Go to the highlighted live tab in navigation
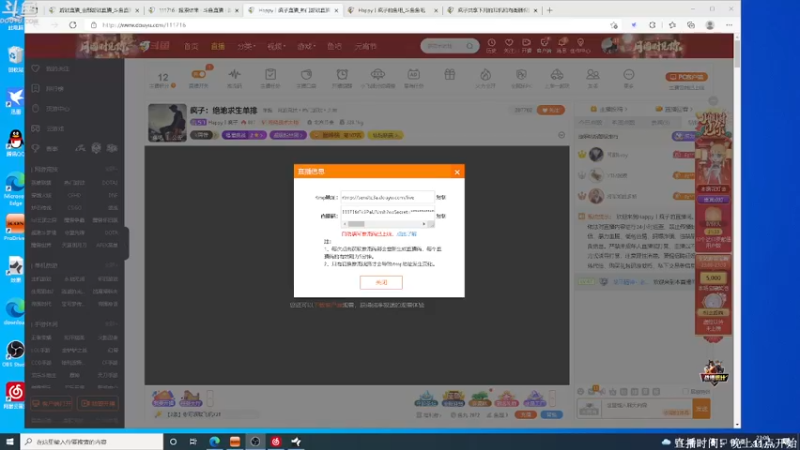The image size is (800, 450). tap(218, 46)
